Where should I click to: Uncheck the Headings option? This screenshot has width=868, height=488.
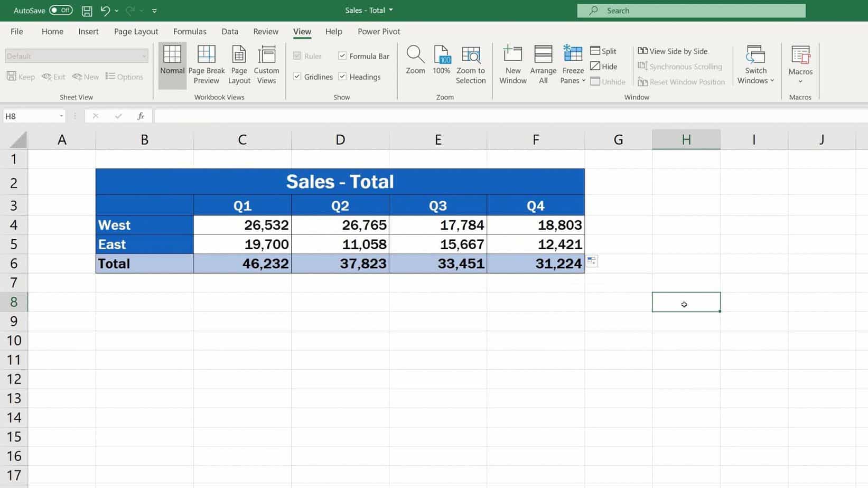[342, 76]
